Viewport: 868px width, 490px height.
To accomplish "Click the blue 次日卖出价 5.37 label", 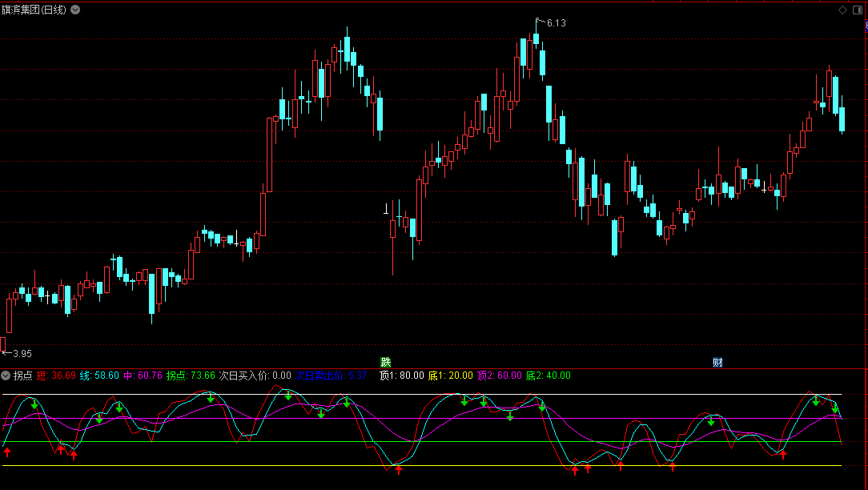I will (332, 376).
